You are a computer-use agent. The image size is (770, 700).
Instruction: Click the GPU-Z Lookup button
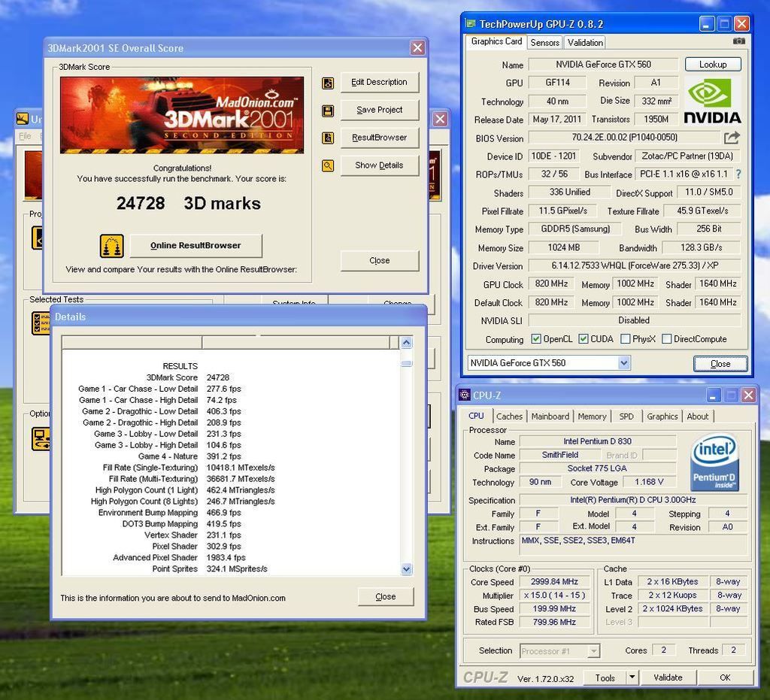(x=713, y=65)
